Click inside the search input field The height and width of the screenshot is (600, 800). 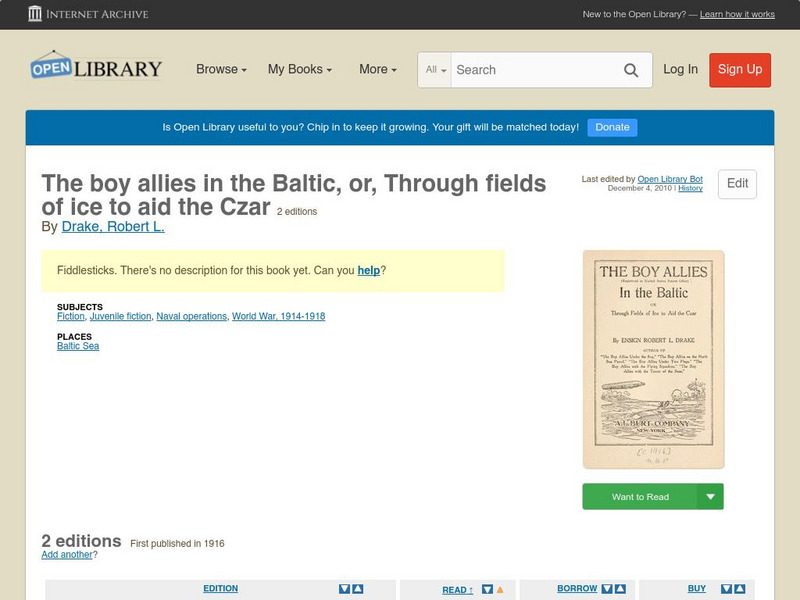[540, 70]
